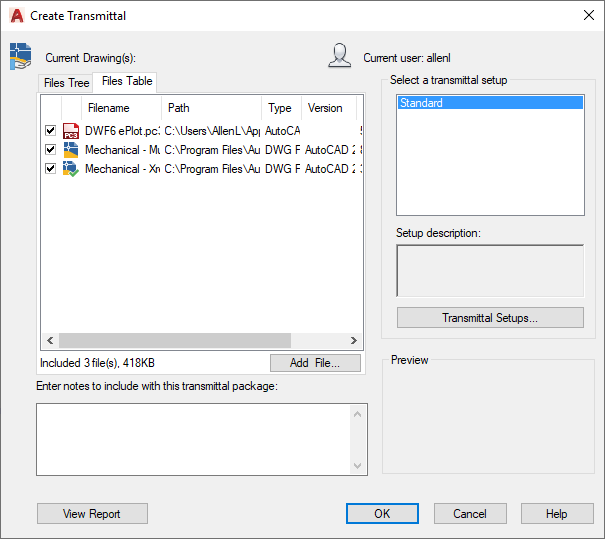Click the Current Drawing(s) transmittal icon
Screen dimensions: 605x539
click(20, 57)
